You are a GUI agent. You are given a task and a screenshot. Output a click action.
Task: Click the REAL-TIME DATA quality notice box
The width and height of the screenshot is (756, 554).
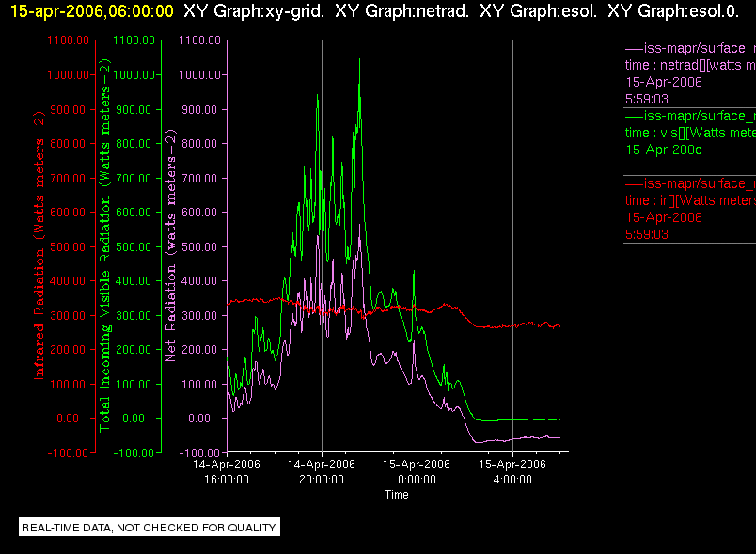point(149,527)
